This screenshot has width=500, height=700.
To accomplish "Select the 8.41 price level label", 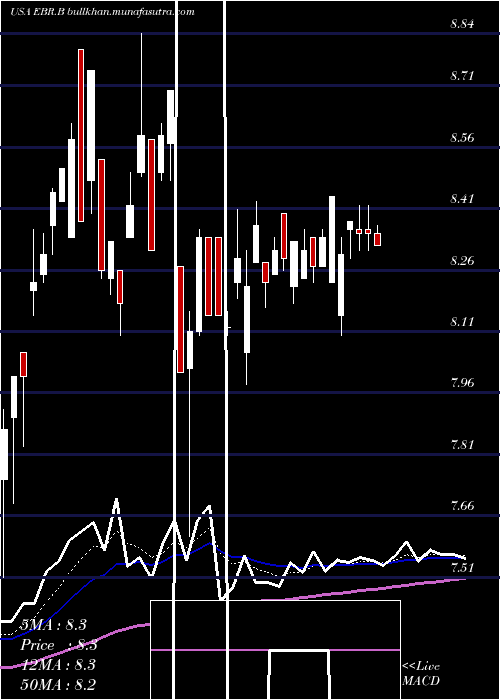I will (462, 199).
